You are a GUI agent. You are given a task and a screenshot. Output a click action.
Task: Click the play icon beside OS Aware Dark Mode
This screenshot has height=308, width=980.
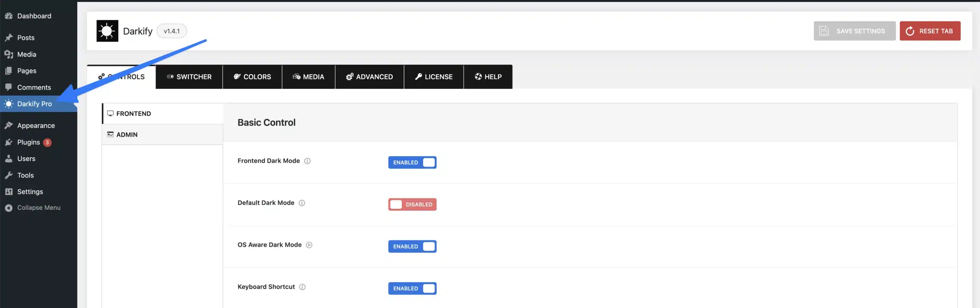(x=309, y=245)
